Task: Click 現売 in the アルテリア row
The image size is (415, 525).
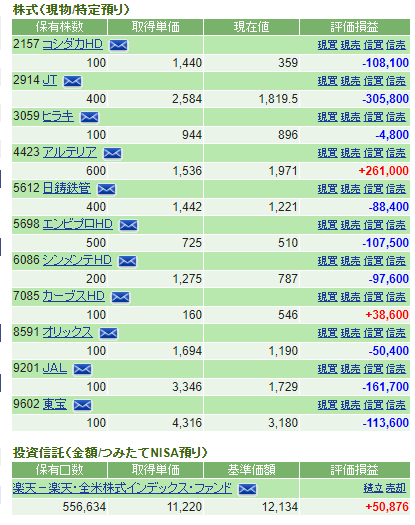Action: pyautogui.click(x=350, y=153)
